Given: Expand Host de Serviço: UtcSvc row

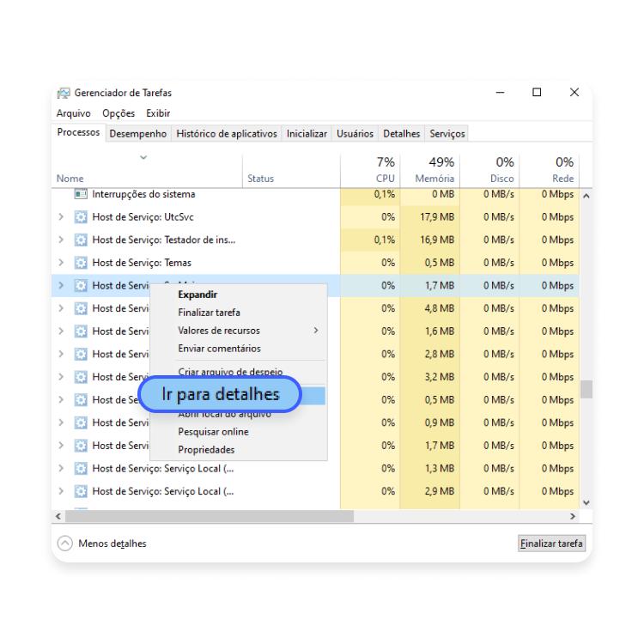Looking at the screenshot, I should (61, 217).
